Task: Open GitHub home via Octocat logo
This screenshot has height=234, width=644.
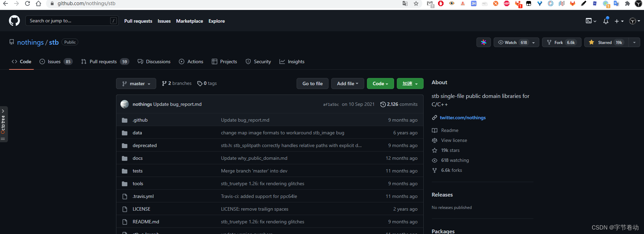Action: [14, 21]
